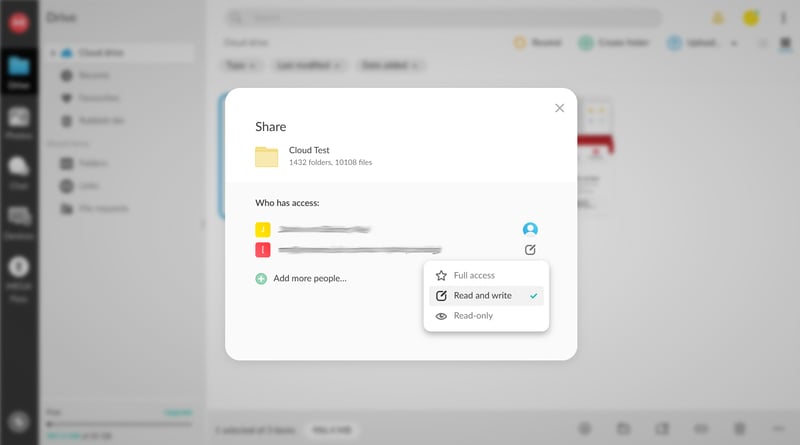Click the blue owner avatar icon
This screenshot has height=445, width=800.
(x=530, y=229)
